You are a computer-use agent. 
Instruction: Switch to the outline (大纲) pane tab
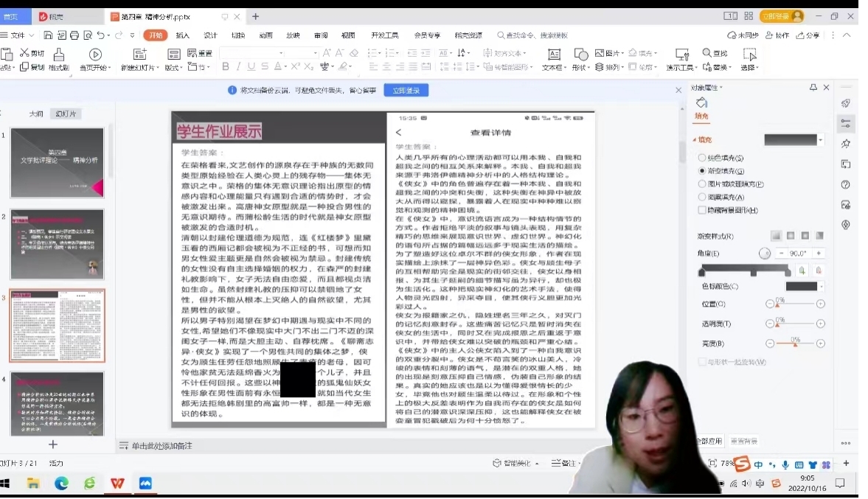36,114
